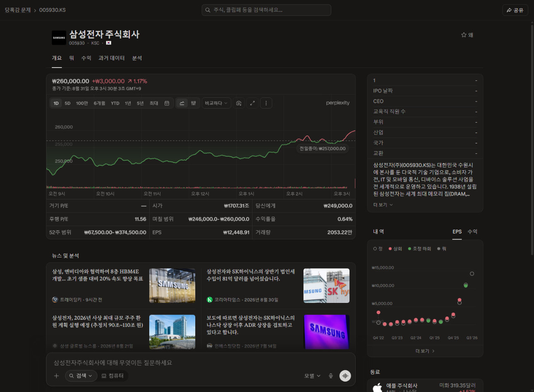The image size is (534, 392).
Task: Click the 005930.KS breadcrumb
Action: (x=52, y=10)
